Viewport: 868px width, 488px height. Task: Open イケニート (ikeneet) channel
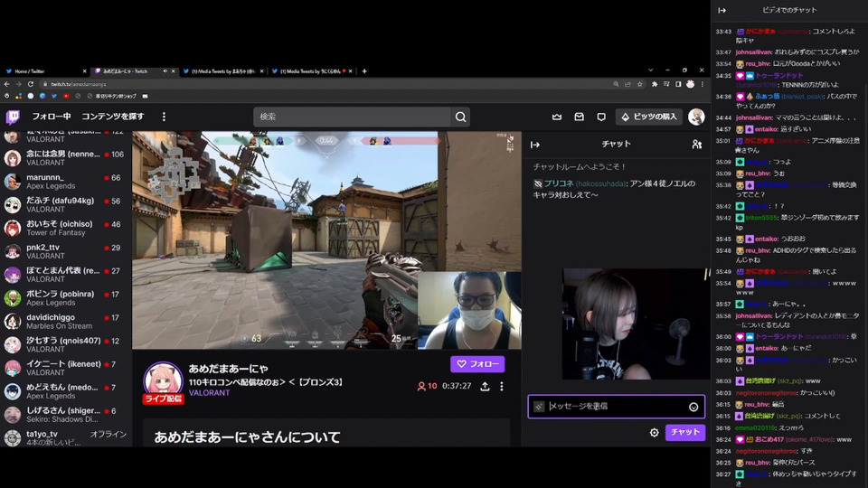click(x=65, y=368)
